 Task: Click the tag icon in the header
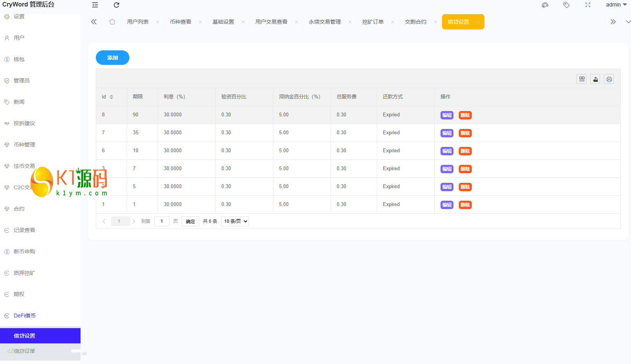pos(566,5)
